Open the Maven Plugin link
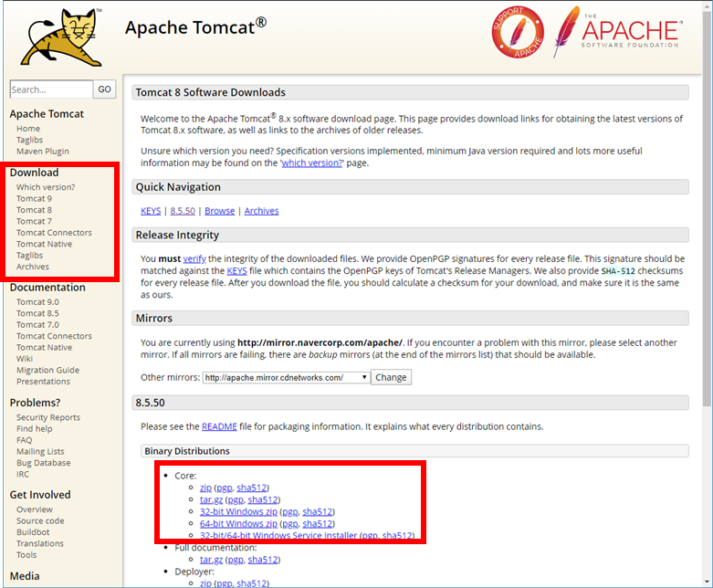The height and width of the screenshot is (588, 713). pyautogui.click(x=43, y=152)
